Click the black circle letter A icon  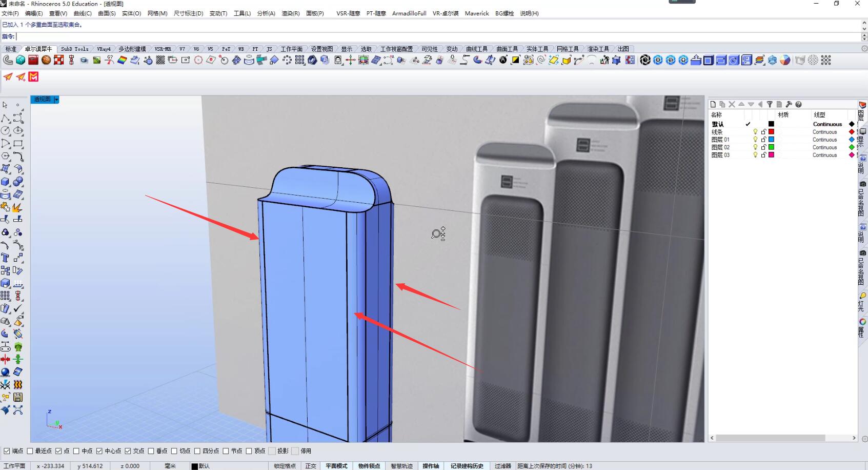click(503, 60)
